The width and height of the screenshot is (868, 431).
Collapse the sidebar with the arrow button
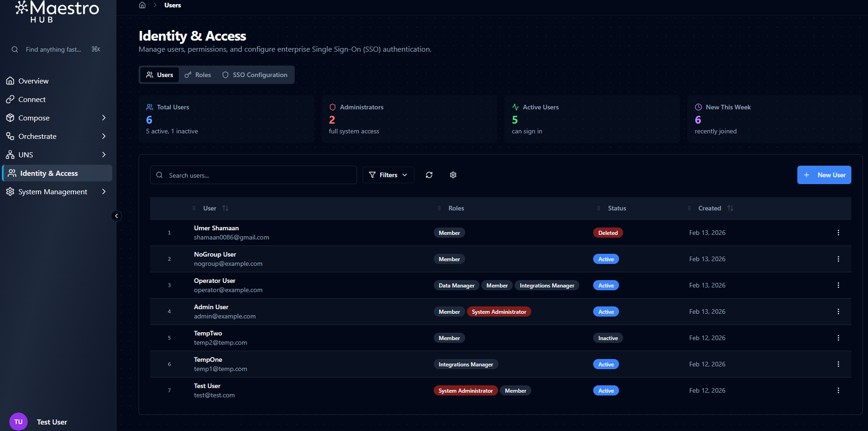116,216
